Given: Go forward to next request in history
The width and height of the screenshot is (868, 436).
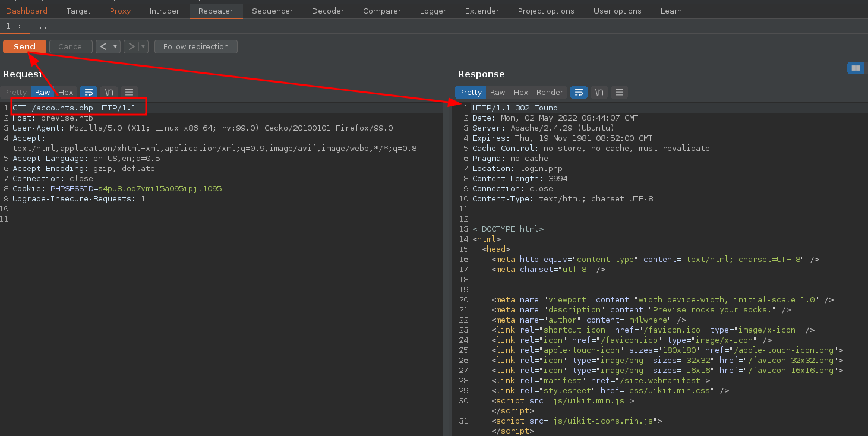Looking at the screenshot, I should coord(131,46).
